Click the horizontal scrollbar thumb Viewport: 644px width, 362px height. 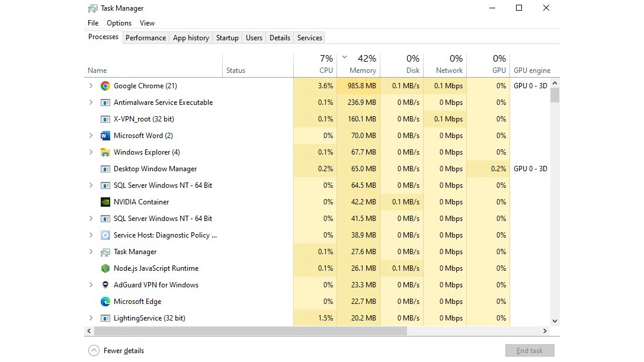point(251,331)
